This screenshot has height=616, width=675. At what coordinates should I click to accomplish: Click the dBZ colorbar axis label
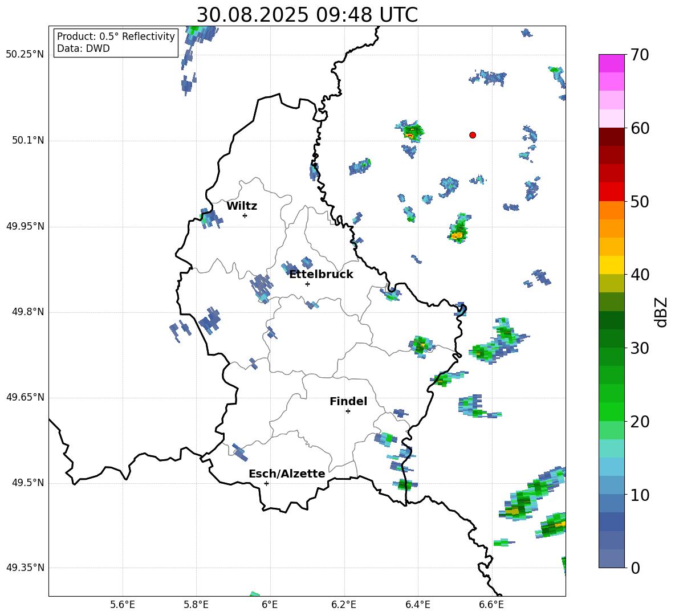[x=661, y=312]
